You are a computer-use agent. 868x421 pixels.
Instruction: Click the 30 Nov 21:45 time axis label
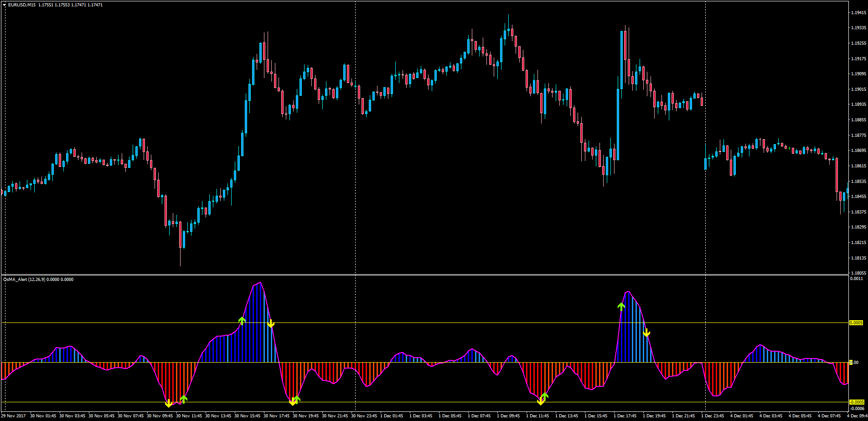335,416
